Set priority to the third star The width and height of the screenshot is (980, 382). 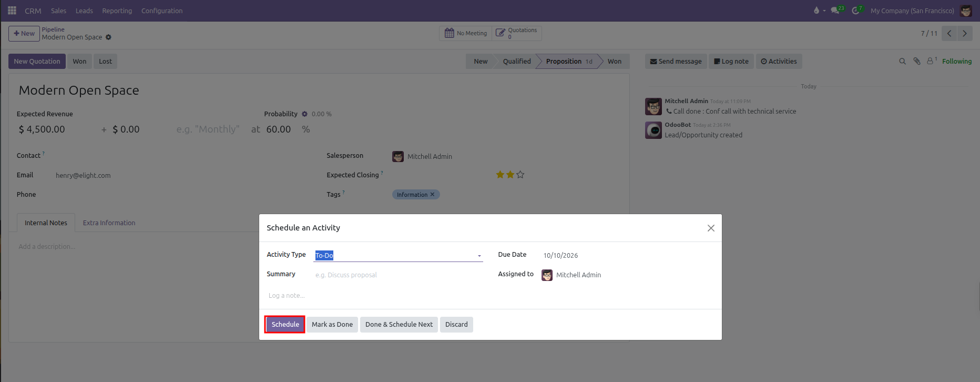(x=520, y=175)
